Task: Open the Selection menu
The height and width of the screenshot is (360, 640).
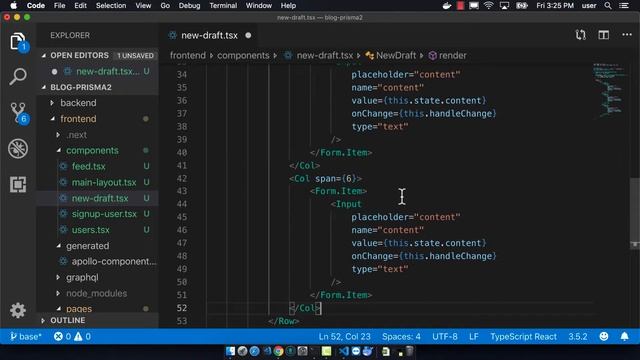Action: 111,6
